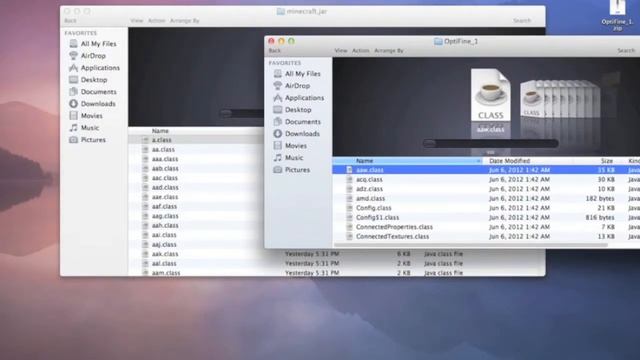Click horizontal scrollbar at bottom of OptiFine_1 list
The width and height of the screenshot is (640, 360).
click(471, 245)
